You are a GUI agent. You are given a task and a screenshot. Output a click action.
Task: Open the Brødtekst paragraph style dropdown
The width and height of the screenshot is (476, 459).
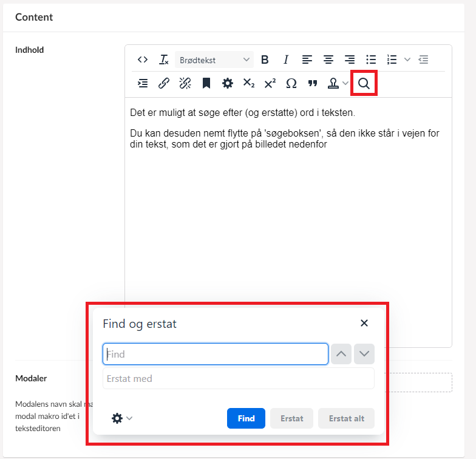(215, 59)
